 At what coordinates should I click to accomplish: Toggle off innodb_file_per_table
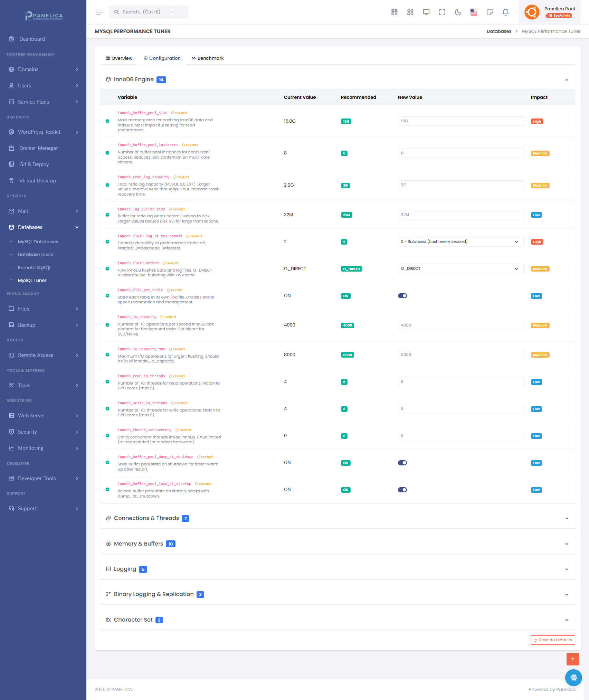[402, 295]
